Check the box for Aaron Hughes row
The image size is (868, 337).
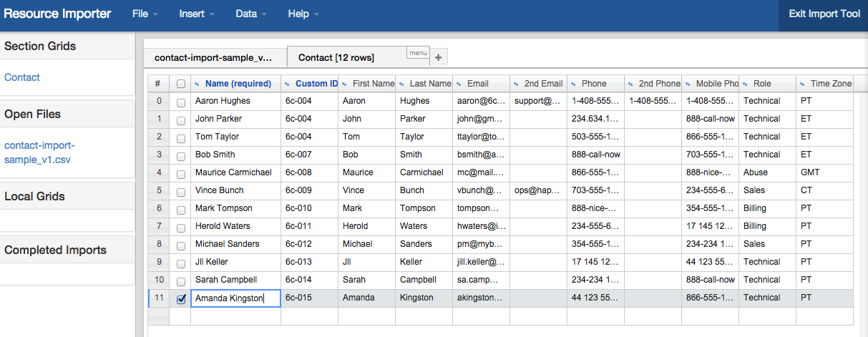point(181,102)
